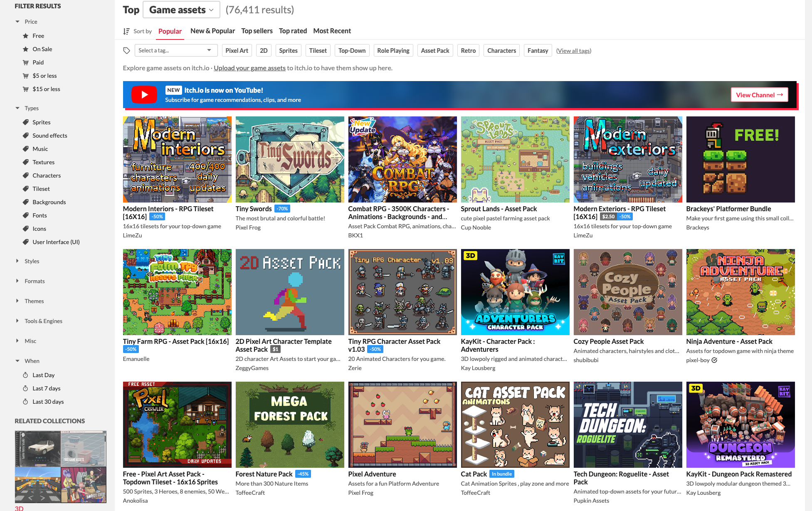
Task: Select the Popular sort tab
Action: click(170, 31)
